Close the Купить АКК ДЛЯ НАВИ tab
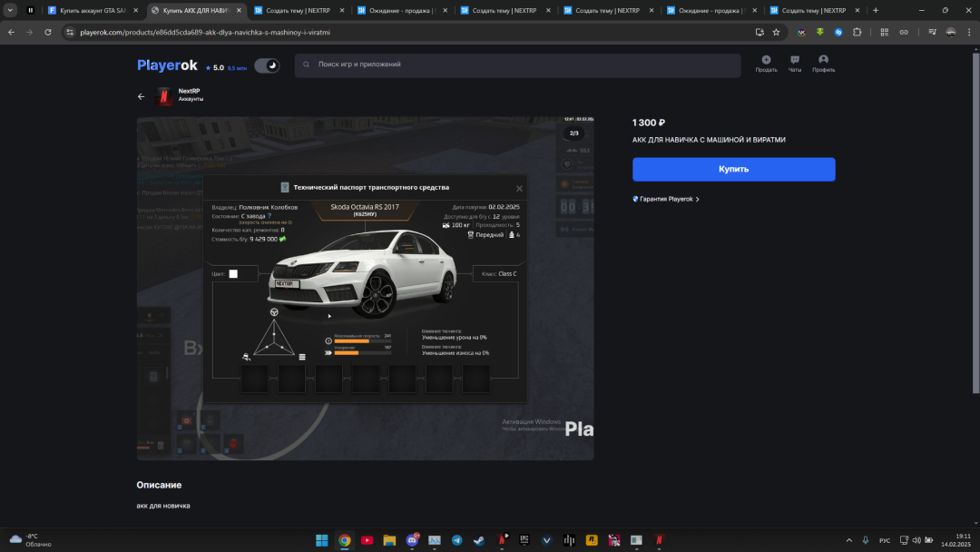Screen dimensions: 980x552 point(239,11)
